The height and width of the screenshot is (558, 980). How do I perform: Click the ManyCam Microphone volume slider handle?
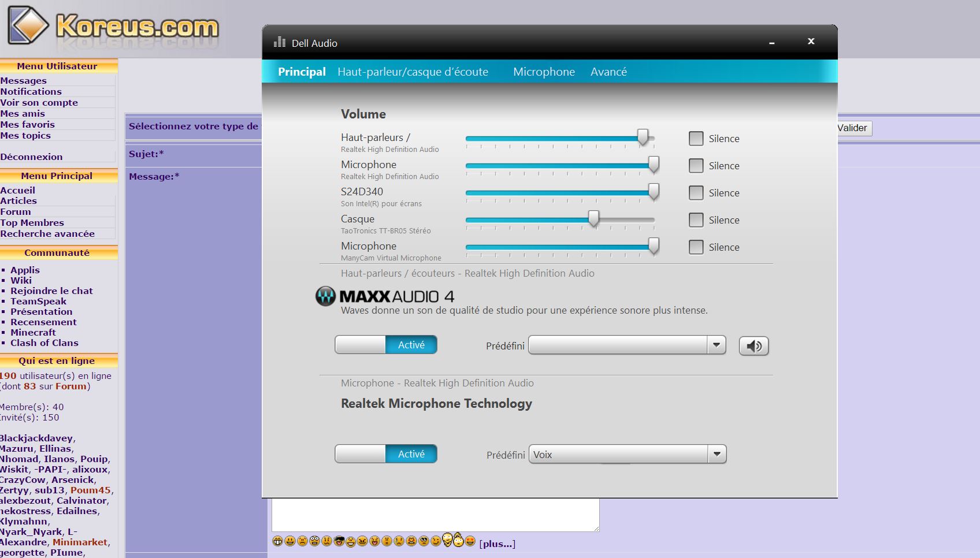tap(654, 246)
